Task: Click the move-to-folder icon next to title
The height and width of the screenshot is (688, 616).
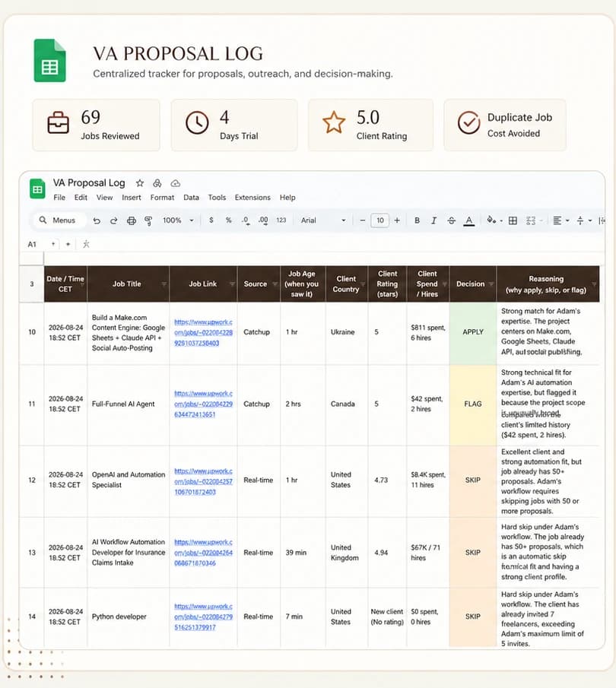Action: click(x=157, y=183)
